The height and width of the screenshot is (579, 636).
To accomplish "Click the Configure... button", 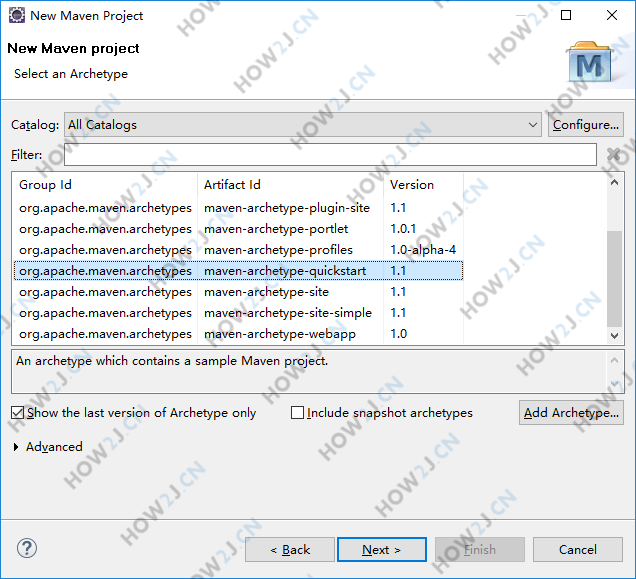I will (x=586, y=125).
